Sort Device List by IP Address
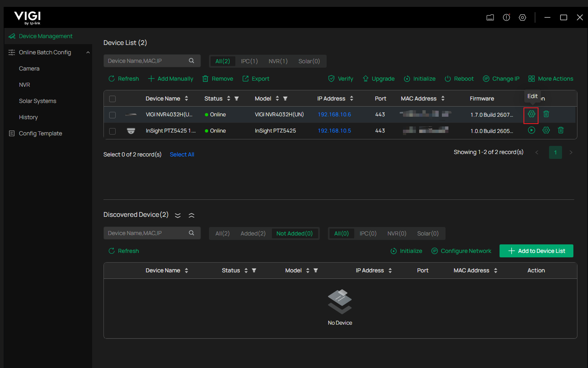Screen dimensions: 588x368 pyautogui.click(x=351, y=98)
